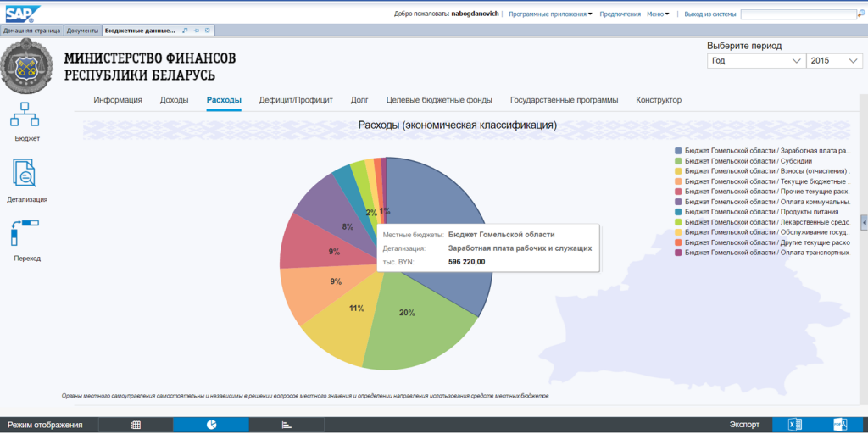This screenshot has height=434, width=868.
Task: Open the period type dropdown Год
Action: [x=755, y=61]
